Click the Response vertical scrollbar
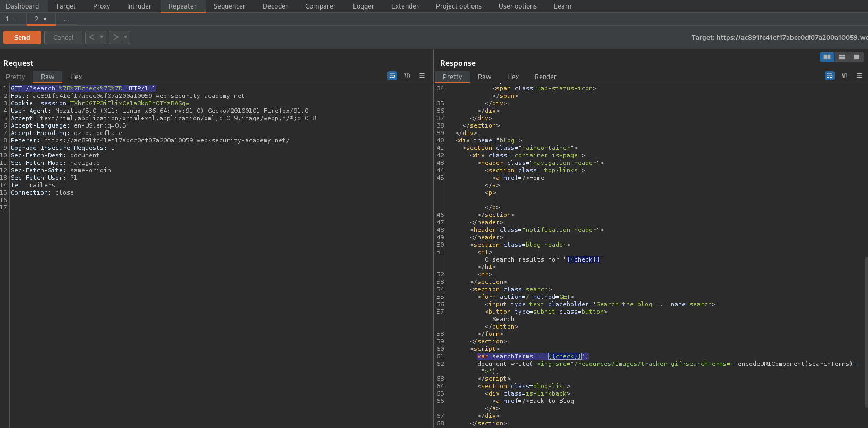The image size is (868, 428). 866,332
